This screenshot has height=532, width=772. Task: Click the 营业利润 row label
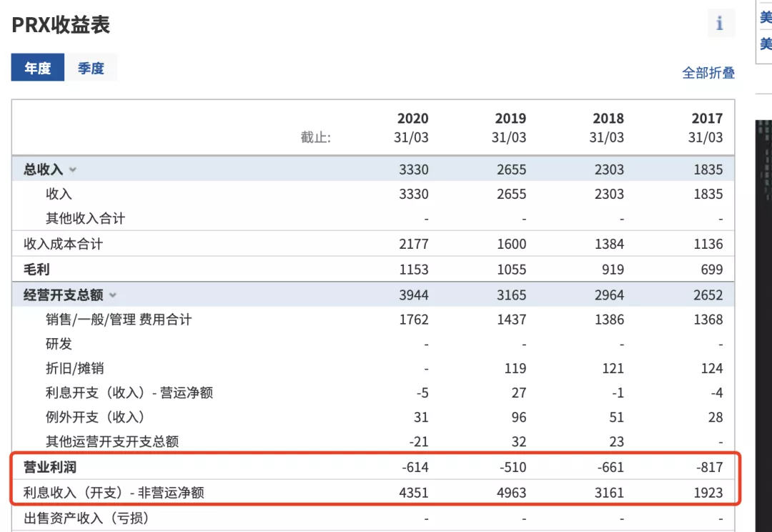click(50, 467)
